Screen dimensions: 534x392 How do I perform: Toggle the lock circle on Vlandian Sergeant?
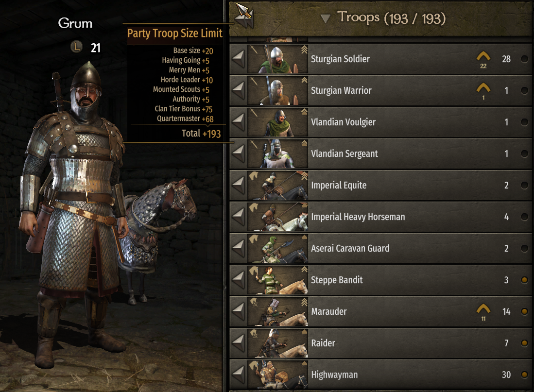click(524, 153)
